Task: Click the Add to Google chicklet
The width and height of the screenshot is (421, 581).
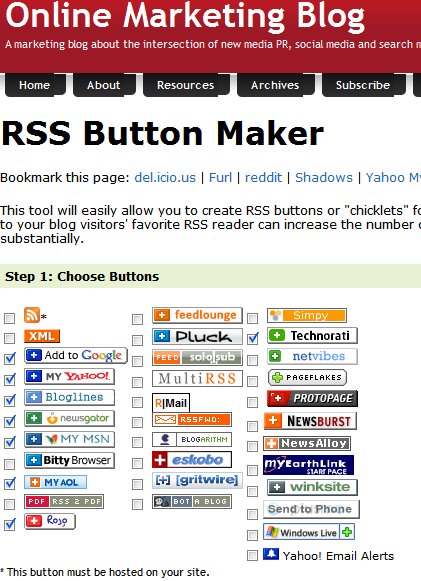Action: [x=76, y=355]
